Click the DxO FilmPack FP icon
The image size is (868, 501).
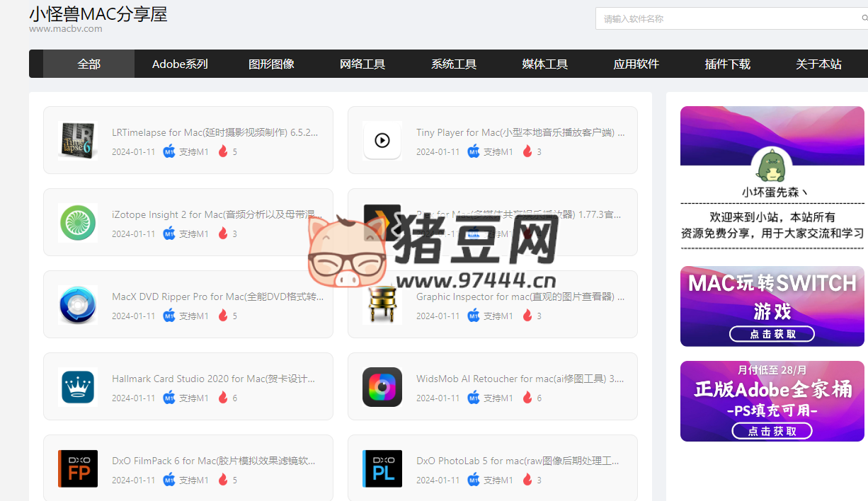pyautogui.click(x=77, y=468)
